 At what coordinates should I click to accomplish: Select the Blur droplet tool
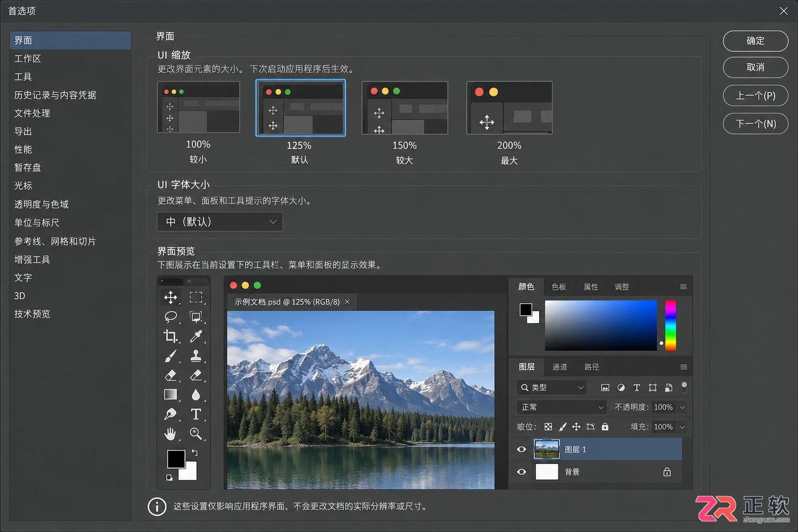point(196,395)
